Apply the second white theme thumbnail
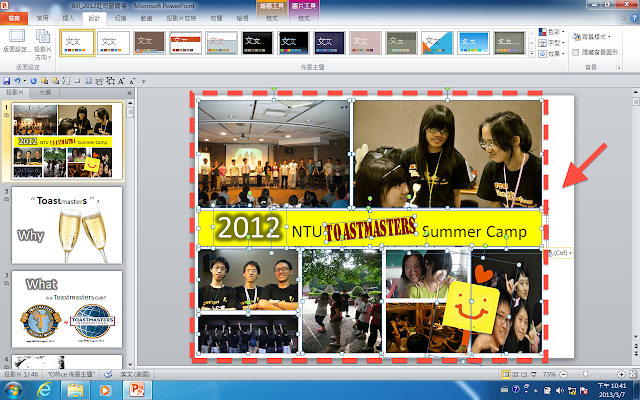 (x=113, y=42)
